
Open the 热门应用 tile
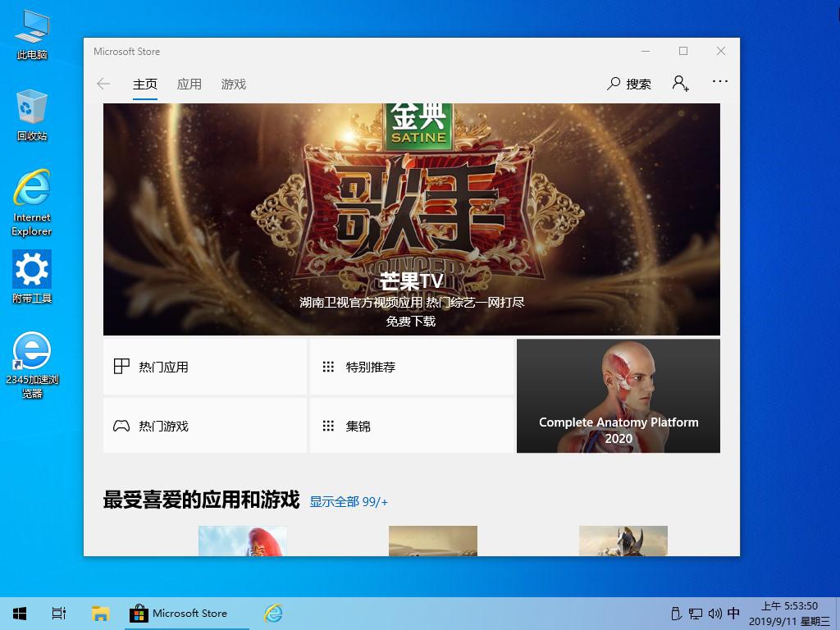coord(204,367)
